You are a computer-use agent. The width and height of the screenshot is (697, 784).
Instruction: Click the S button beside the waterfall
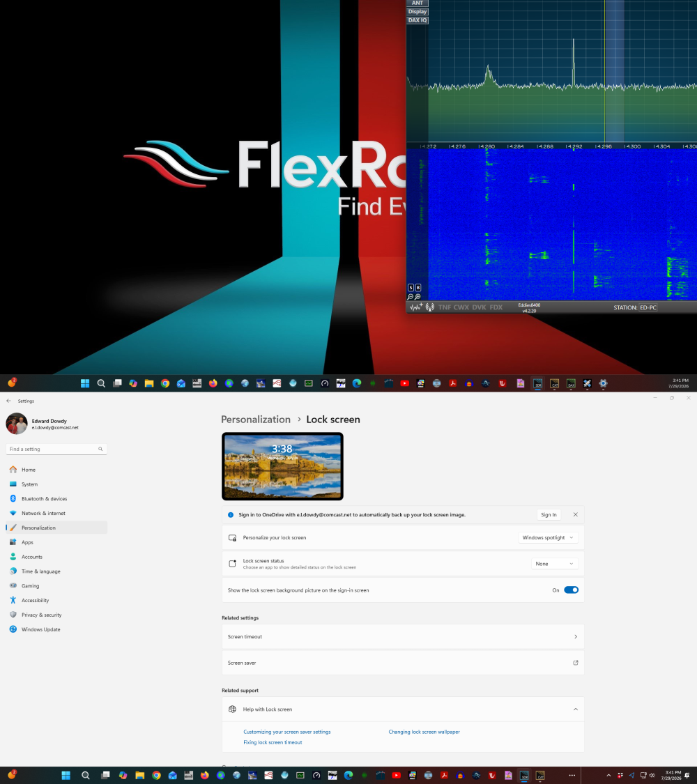coord(411,288)
